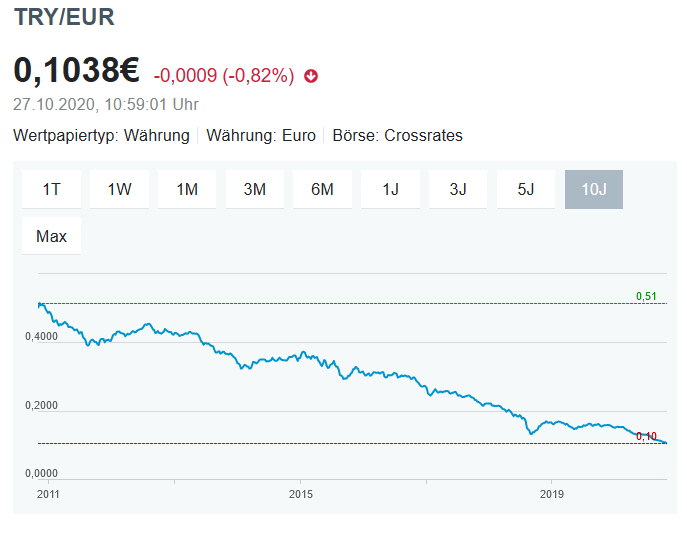Choose the 1J one-year range

pyautogui.click(x=390, y=189)
